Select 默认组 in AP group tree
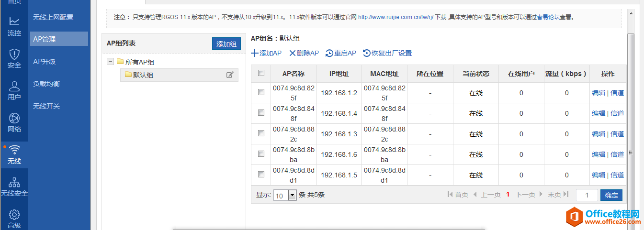Image resolution: width=644 pixels, height=230 pixels. [143, 75]
